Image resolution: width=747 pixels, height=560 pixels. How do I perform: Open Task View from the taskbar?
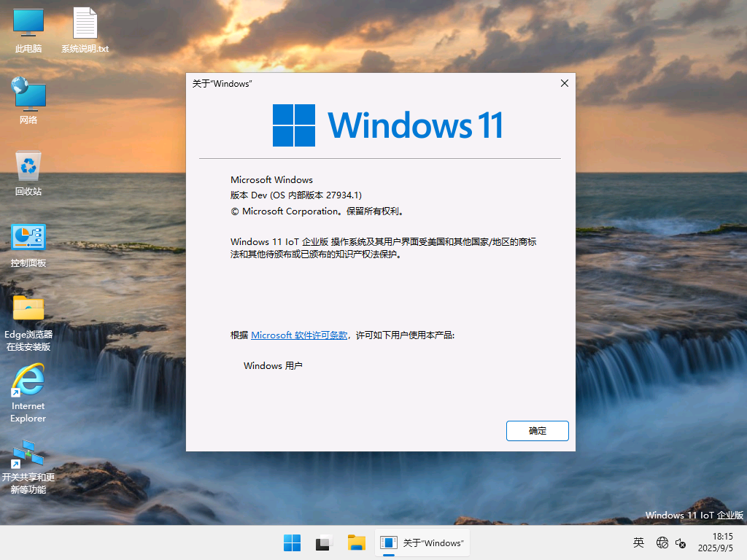pos(324,542)
